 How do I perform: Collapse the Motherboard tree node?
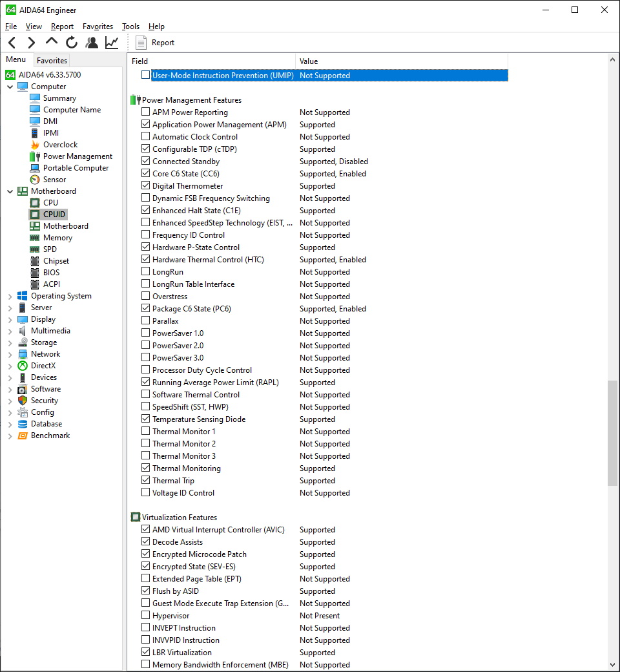click(x=10, y=191)
